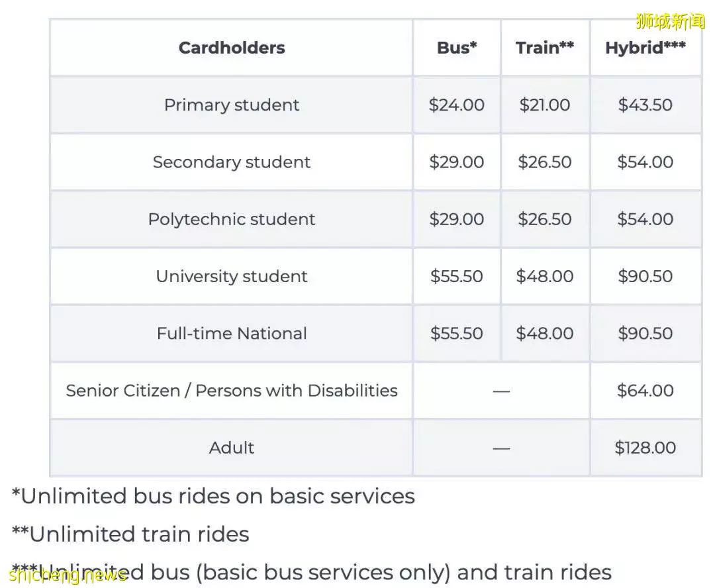Click Adult hybrid price $128.00
Screen dimensions: 715x588
coord(645,448)
